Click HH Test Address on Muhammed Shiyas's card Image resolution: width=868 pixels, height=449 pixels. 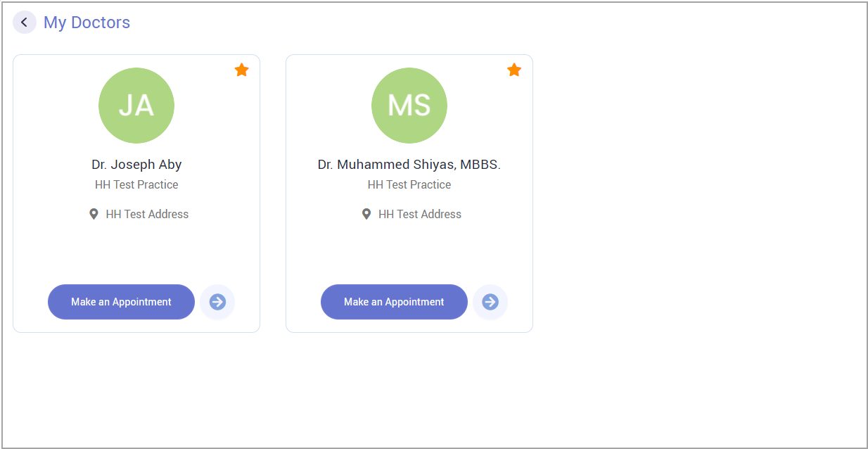click(x=420, y=214)
